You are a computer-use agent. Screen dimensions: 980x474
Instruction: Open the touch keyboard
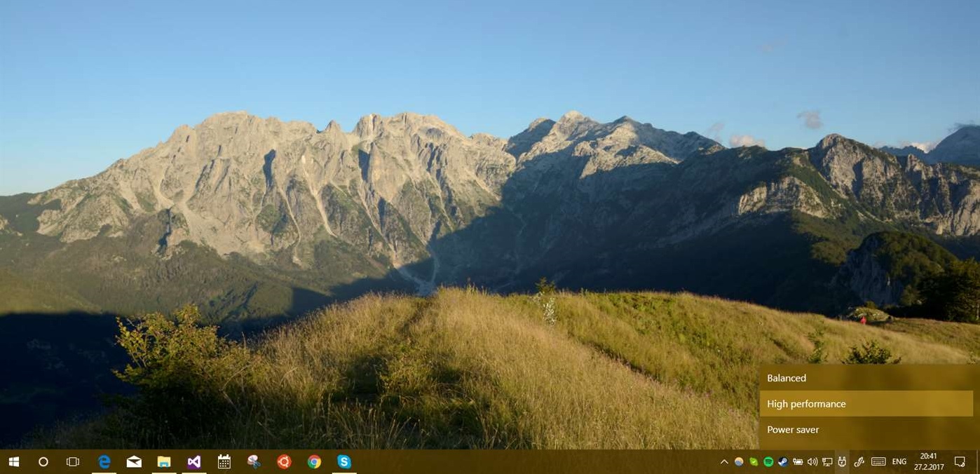click(x=878, y=461)
